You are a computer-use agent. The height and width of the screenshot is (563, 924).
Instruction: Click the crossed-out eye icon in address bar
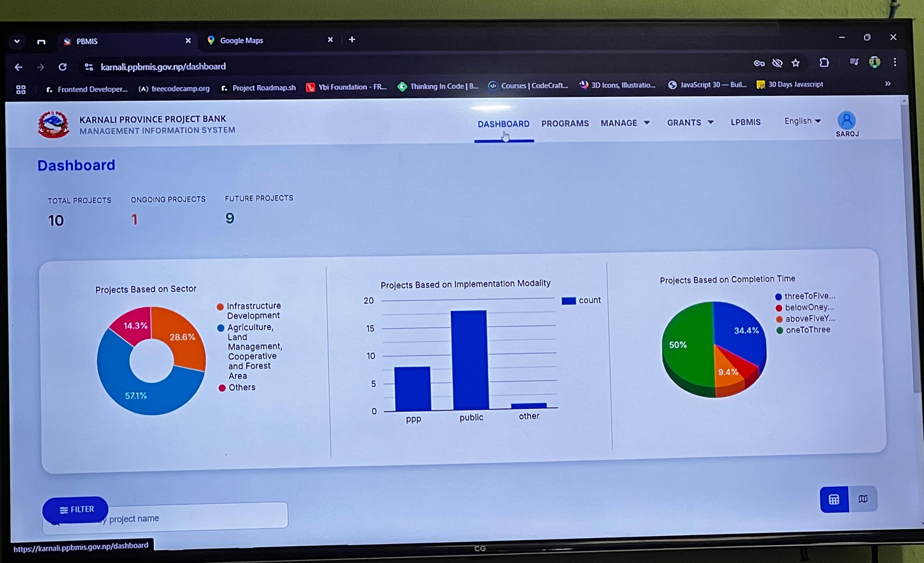tap(777, 63)
